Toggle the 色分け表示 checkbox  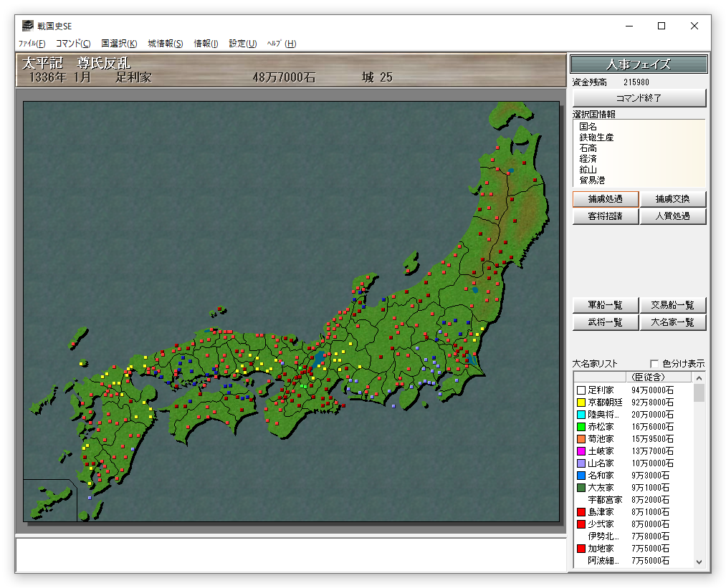click(x=654, y=364)
